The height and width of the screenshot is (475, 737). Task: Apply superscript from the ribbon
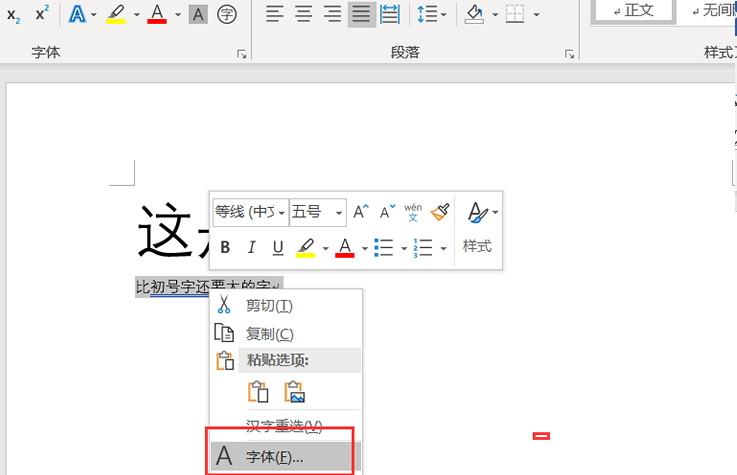[42, 14]
